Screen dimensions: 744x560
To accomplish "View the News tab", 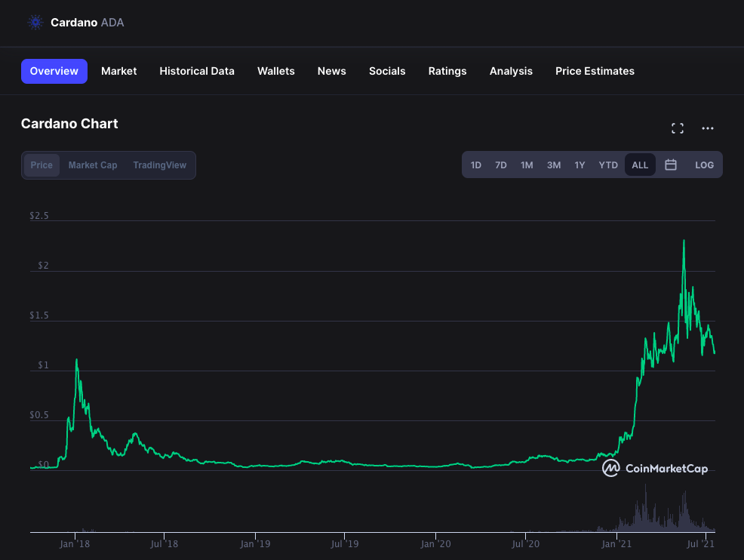I will (332, 71).
